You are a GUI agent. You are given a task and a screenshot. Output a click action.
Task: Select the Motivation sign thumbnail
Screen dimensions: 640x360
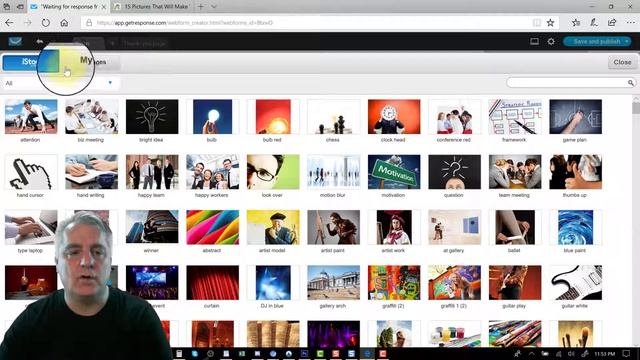(x=394, y=172)
